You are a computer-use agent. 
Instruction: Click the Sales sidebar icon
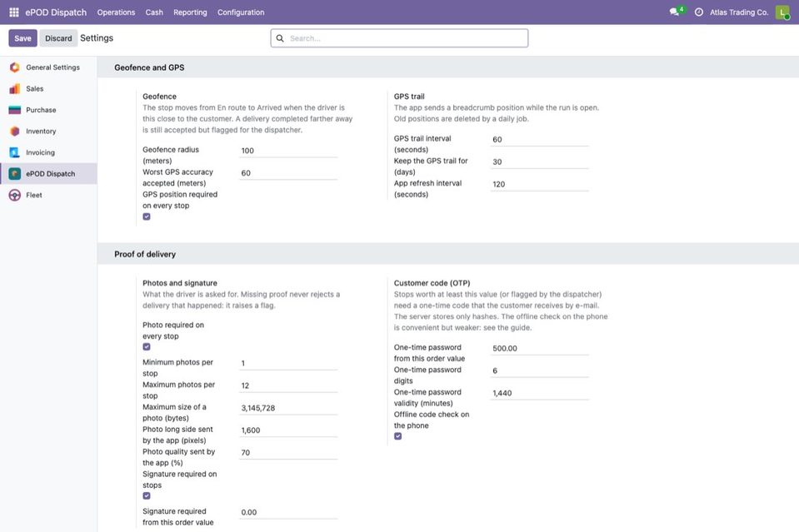pos(15,88)
